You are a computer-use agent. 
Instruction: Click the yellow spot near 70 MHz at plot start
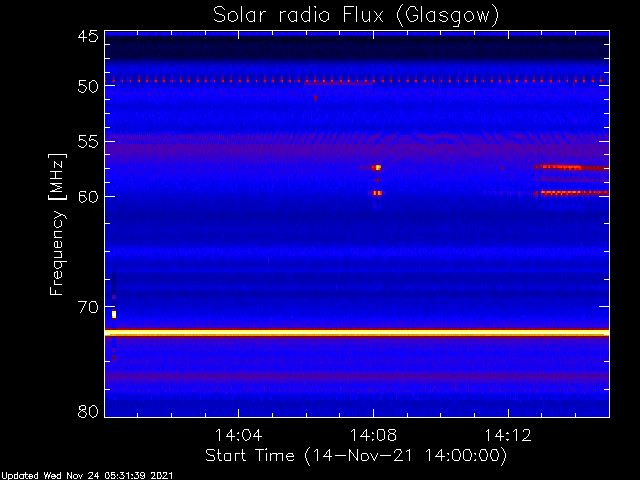(114, 314)
